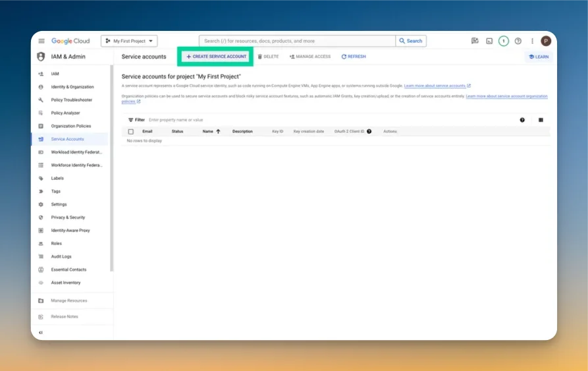Click Learn more about service account organization policies link
Viewport: 588px width, 371px height.
pos(506,96)
